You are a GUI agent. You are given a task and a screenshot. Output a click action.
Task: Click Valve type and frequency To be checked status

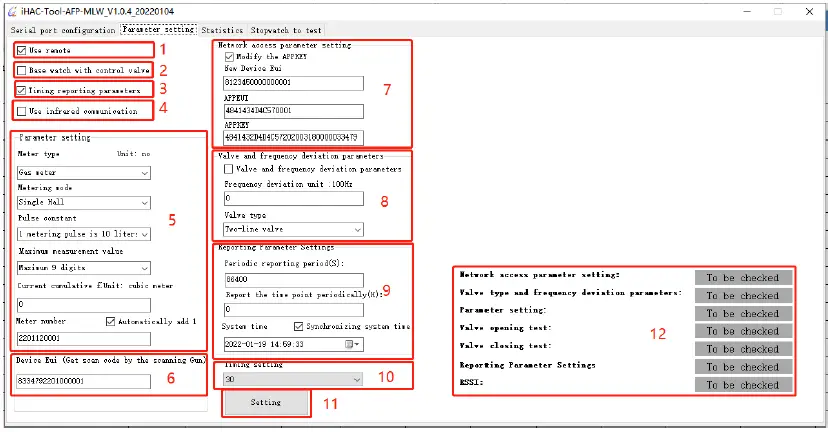pyautogui.click(x=744, y=296)
